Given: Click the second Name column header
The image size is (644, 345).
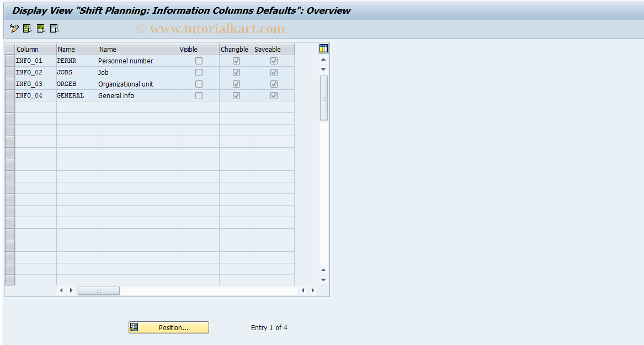Looking at the screenshot, I should 138,49.
